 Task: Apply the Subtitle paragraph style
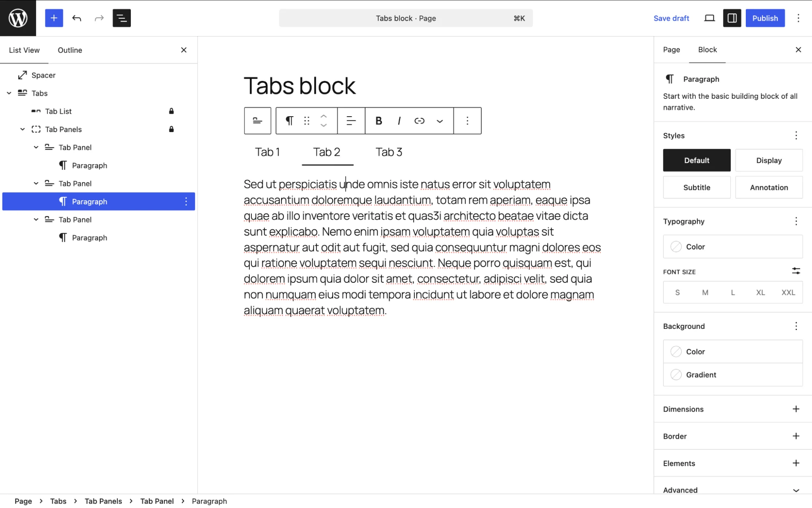coord(697,187)
